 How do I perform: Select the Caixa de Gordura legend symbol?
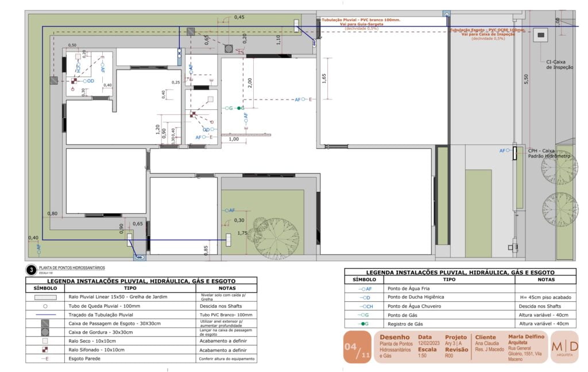pyautogui.click(x=45, y=332)
